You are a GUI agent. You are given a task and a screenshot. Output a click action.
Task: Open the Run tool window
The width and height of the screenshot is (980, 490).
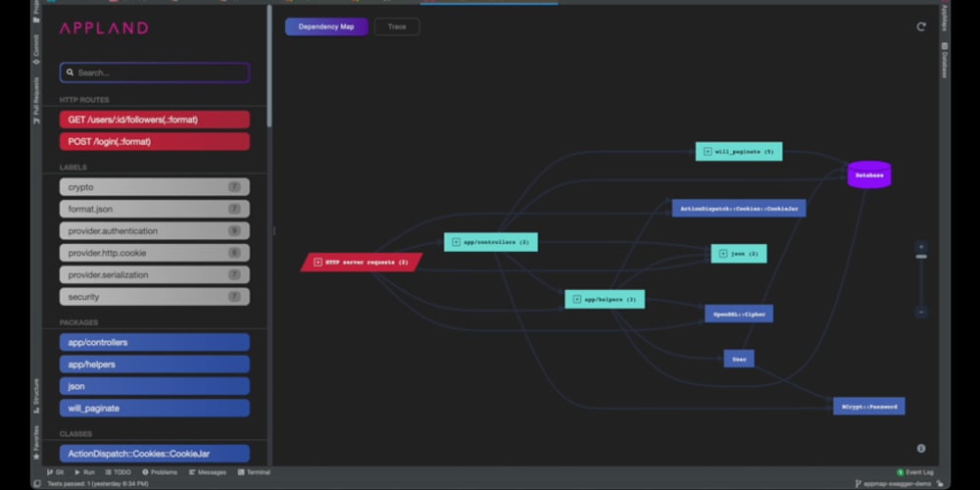(x=85, y=472)
